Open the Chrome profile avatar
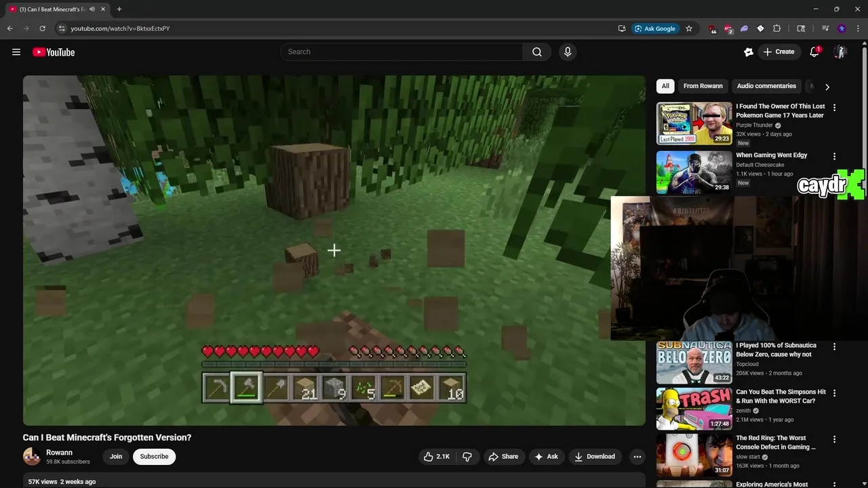Viewport: 868px width, 488px height. point(842,28)
